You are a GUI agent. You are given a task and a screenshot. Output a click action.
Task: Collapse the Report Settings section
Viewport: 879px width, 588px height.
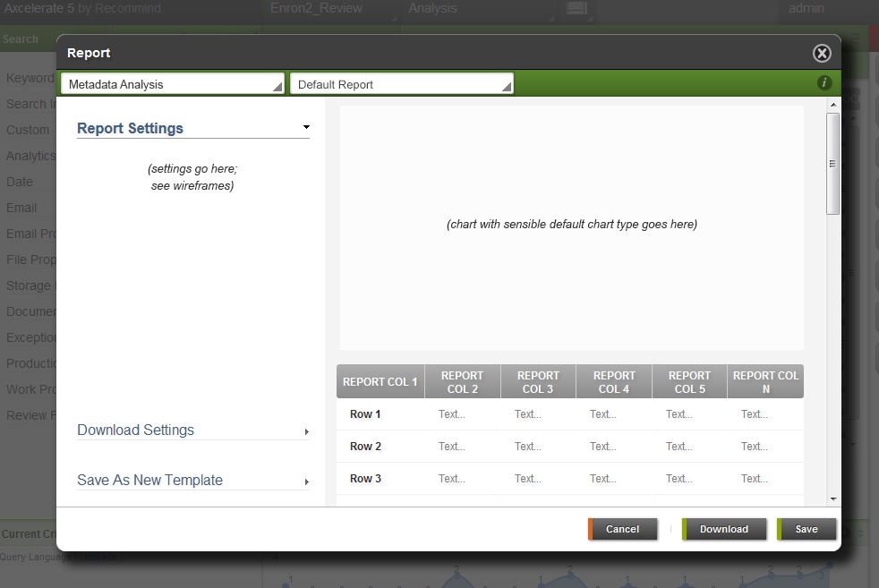(307, 127)
